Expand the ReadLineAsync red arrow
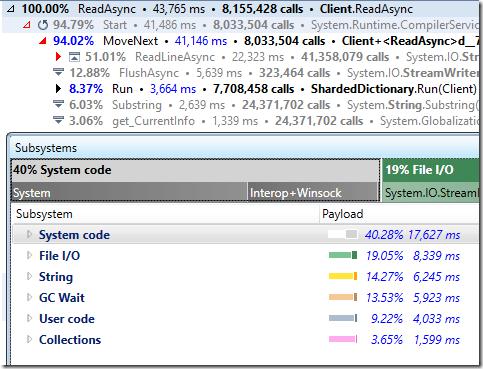This screenshot has height=369, width=483. (x=58, y=57)
